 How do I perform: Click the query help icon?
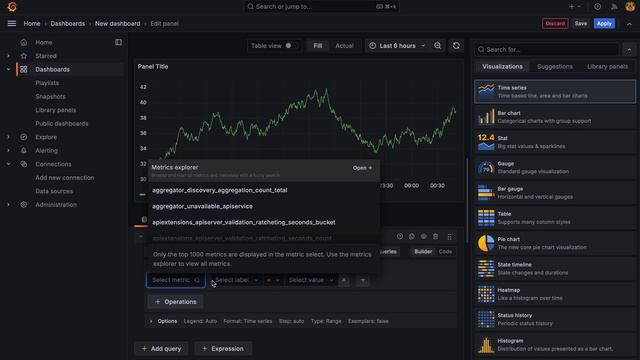coord(400,236)
